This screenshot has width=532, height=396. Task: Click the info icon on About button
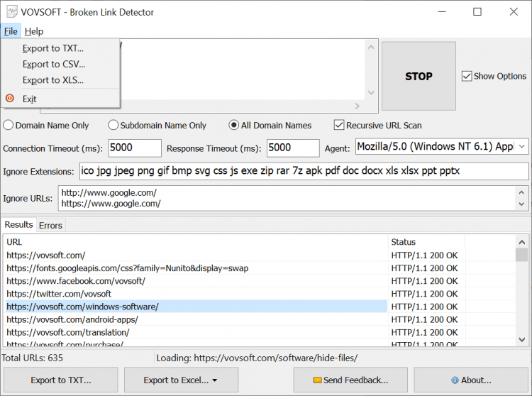[455, 380]
